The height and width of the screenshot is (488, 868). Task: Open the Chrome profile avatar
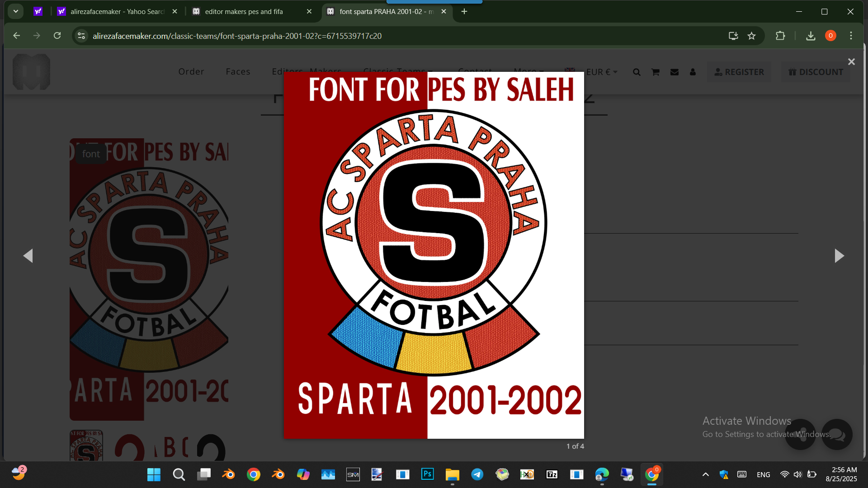click(830, 36)
